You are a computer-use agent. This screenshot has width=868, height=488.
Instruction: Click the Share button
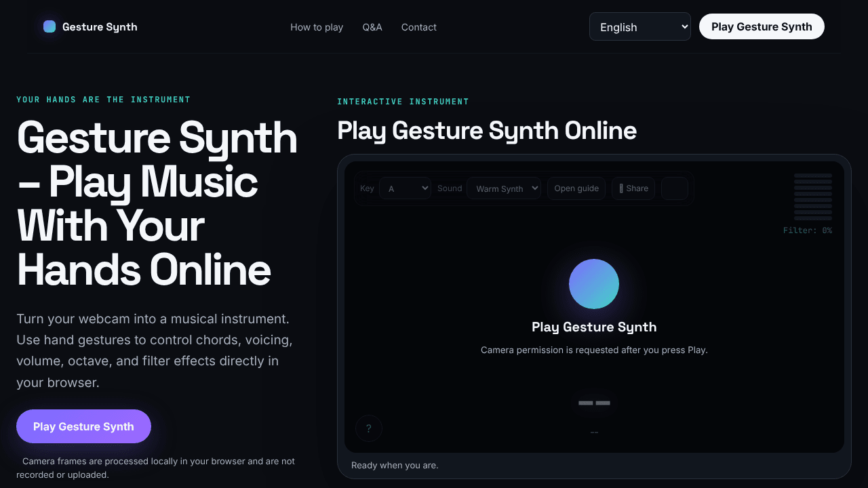coord(633,188)
